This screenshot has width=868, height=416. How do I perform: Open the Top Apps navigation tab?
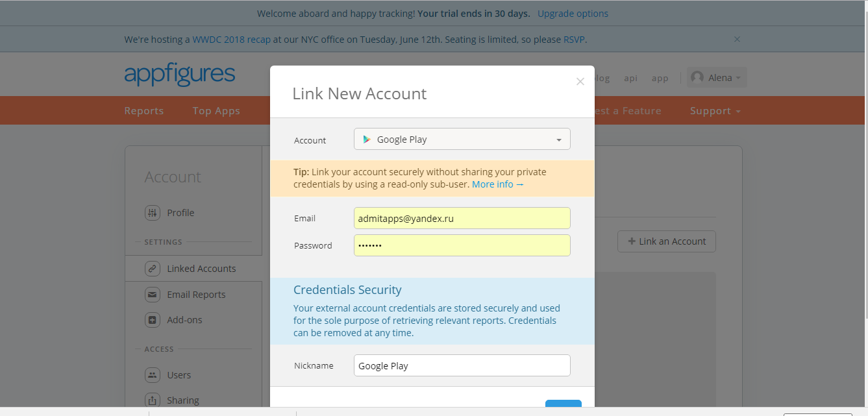[216, 111]
